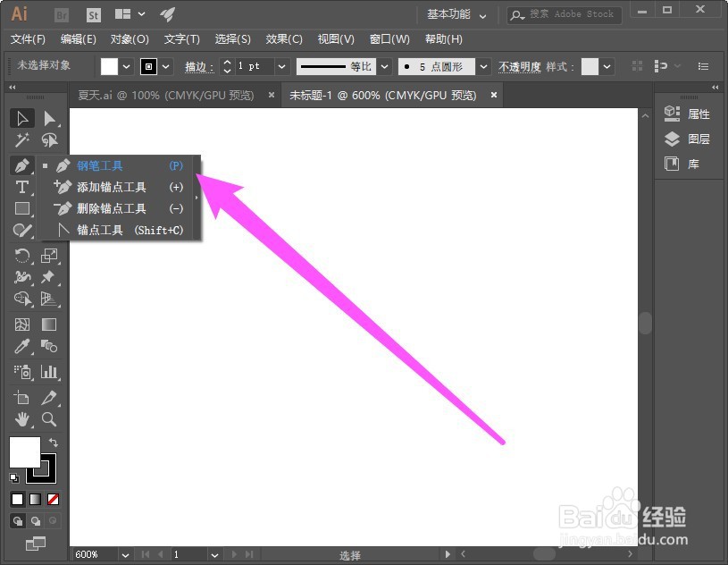Set paint mode to Gradient
This screenshot has height=565, width=728.
[36, 499]
